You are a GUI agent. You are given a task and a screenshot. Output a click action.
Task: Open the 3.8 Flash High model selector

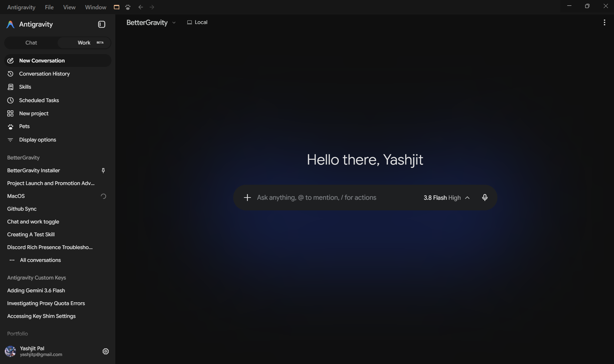[446, 198]
